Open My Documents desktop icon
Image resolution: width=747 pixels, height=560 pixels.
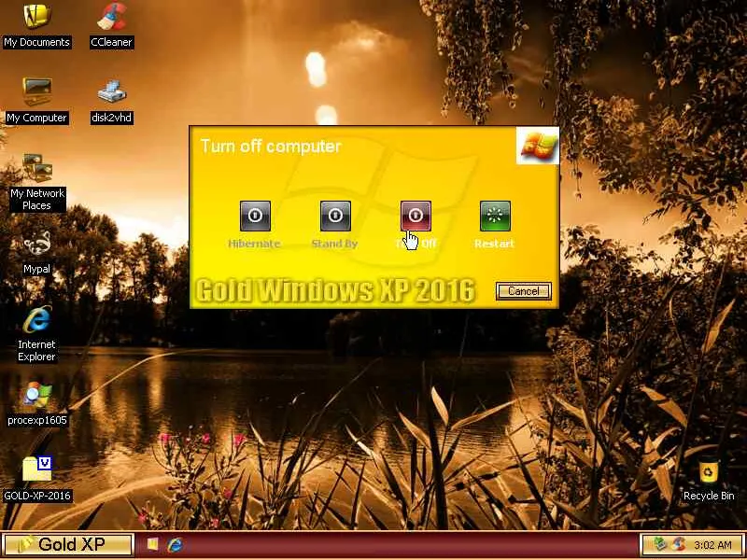coord(36,16)
